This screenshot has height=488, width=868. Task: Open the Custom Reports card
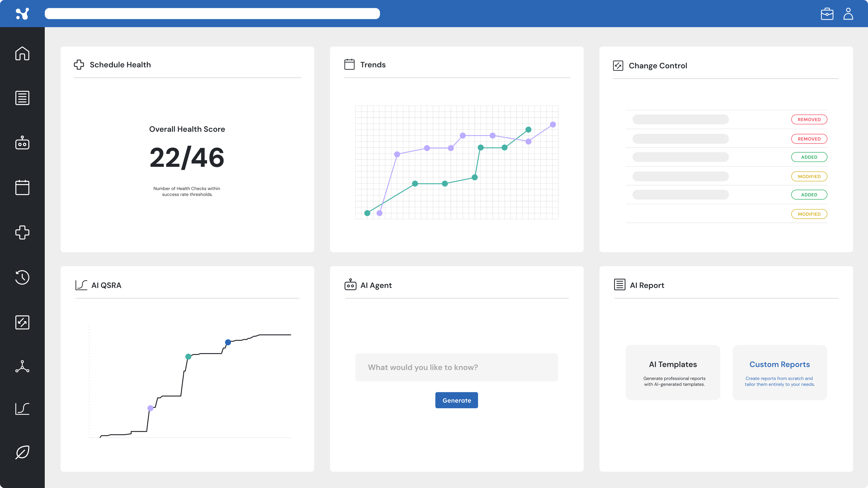click(779, 373)
